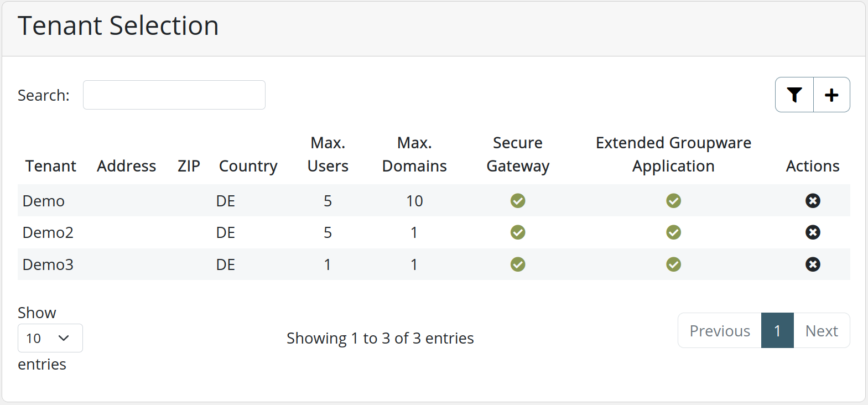Go to the Previous page

point(720,331)
